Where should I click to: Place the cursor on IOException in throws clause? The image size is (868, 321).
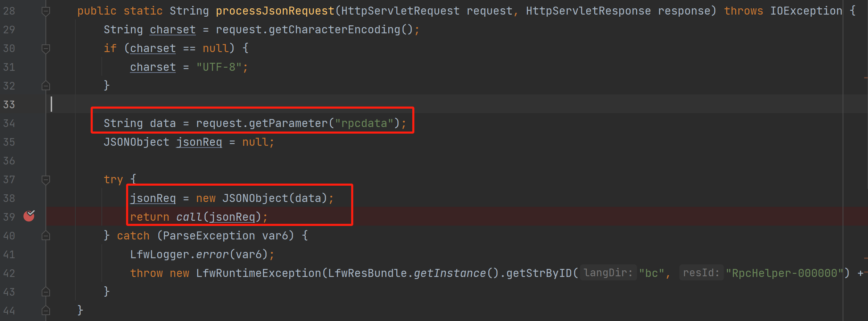point(806,11)
